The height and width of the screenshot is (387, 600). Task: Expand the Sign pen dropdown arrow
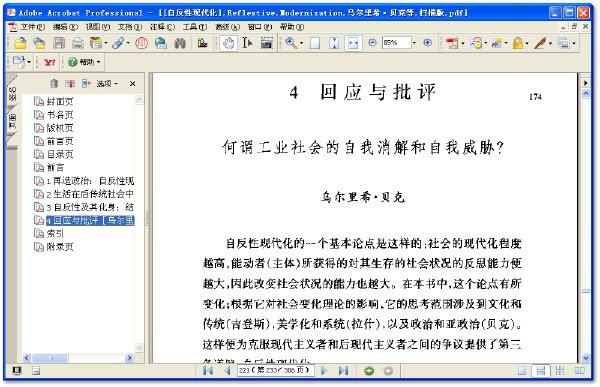click(550, 43)
